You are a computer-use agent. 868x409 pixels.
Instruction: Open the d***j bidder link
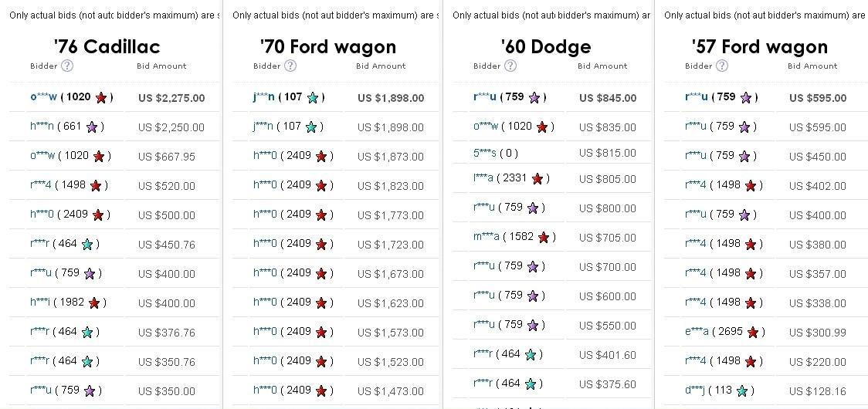point(695,390)
